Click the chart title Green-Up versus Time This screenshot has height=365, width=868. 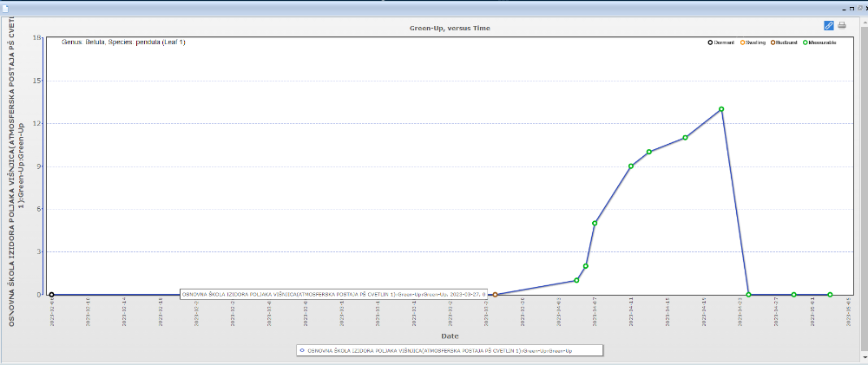tap(450, 29)
